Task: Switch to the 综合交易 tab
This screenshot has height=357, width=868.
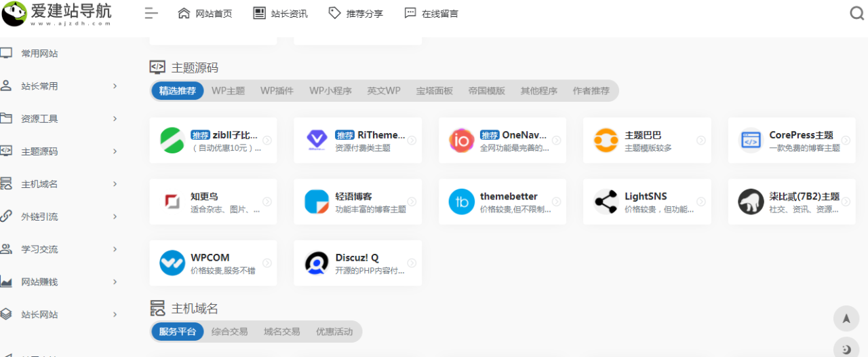Action: [x=230, y=332]
